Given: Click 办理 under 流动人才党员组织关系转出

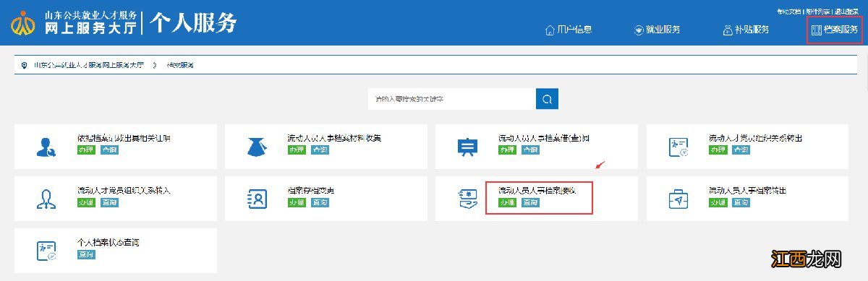Looking at the screenshot, I should pyautogui.click(x=718, y=150).
